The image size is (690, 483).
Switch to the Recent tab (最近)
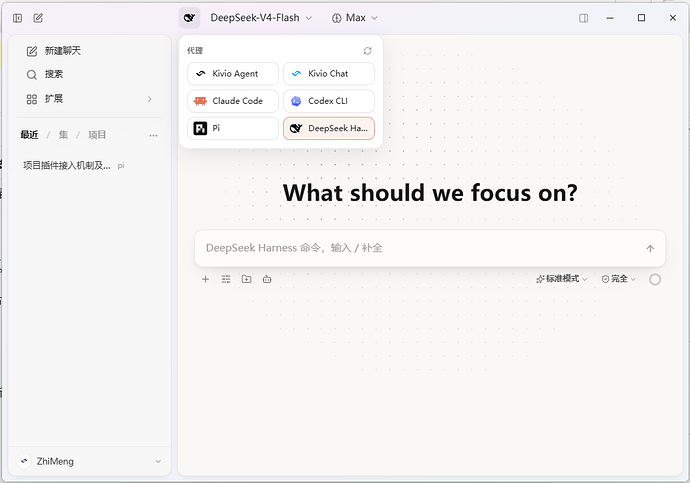[29, 135]
